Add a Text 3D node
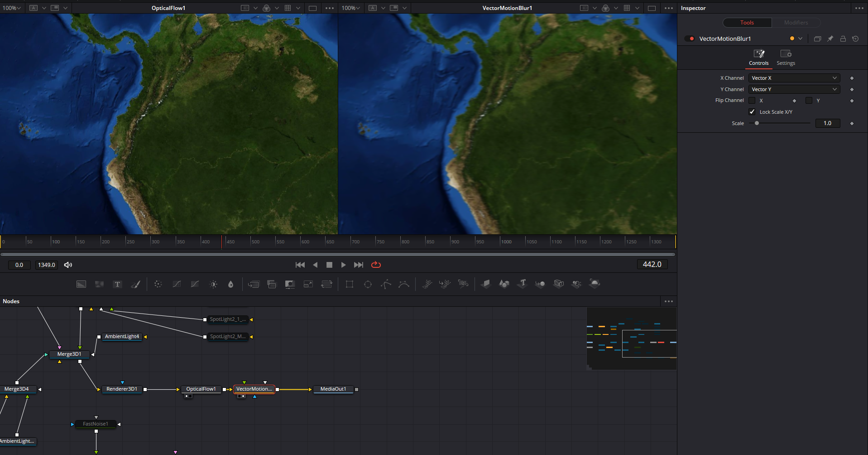 522,284
